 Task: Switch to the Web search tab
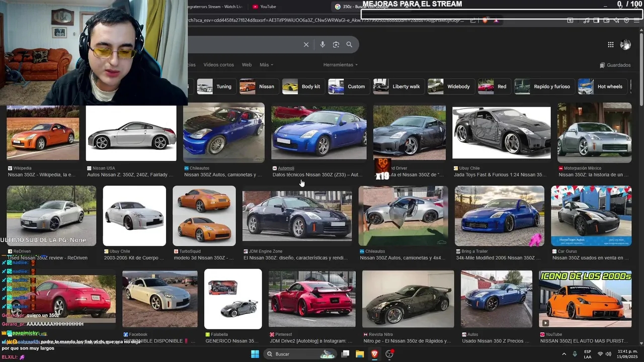tap(247, 65)
